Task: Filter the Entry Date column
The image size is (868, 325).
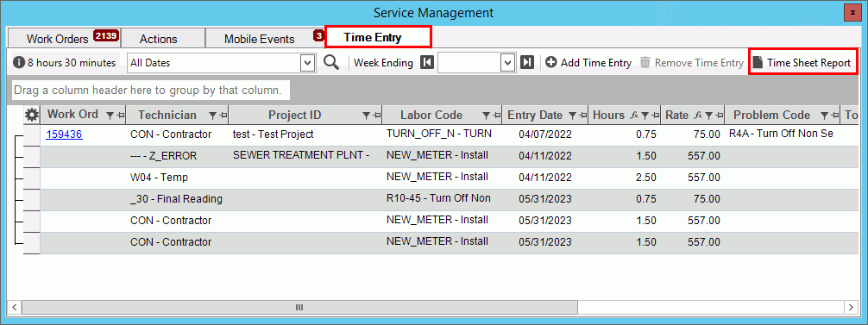Action: click(572, 116)
